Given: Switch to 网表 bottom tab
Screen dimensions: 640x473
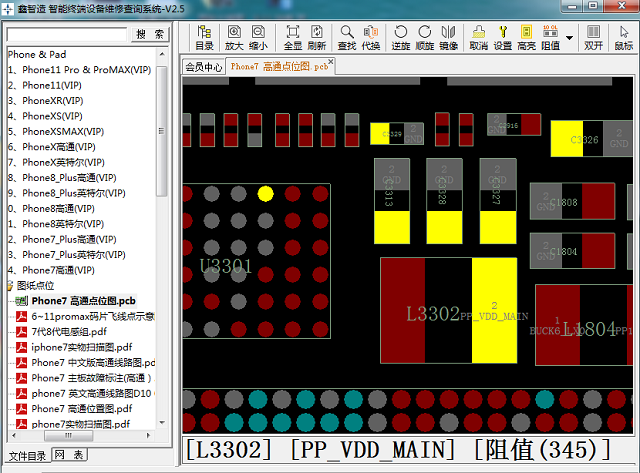Looking at the screenshot, I should click(69, 455).
